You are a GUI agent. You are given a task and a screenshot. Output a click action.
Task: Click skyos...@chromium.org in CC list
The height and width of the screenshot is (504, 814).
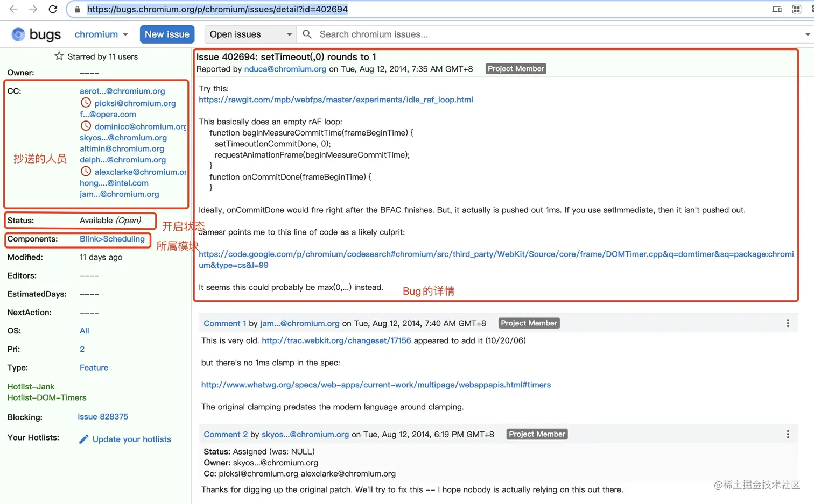pos(123,138)
